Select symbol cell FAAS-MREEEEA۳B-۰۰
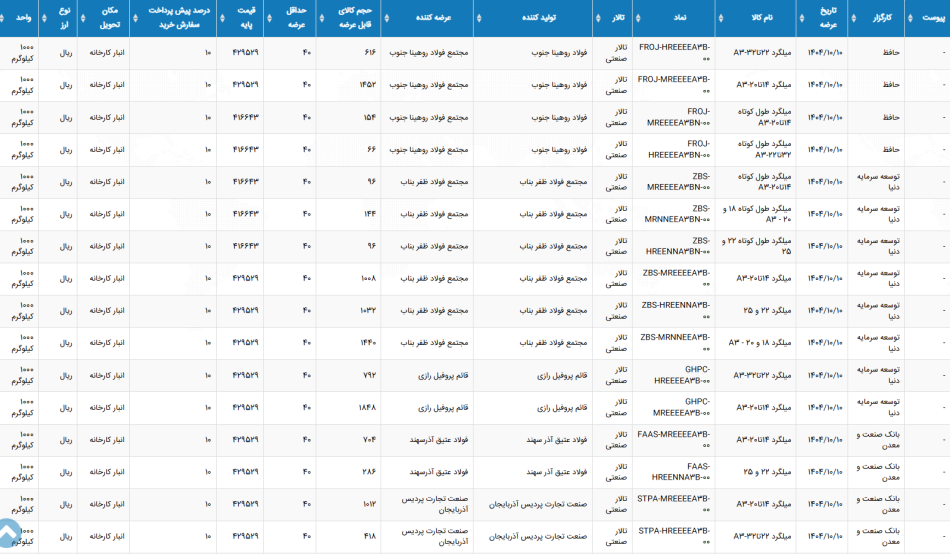 674,439
